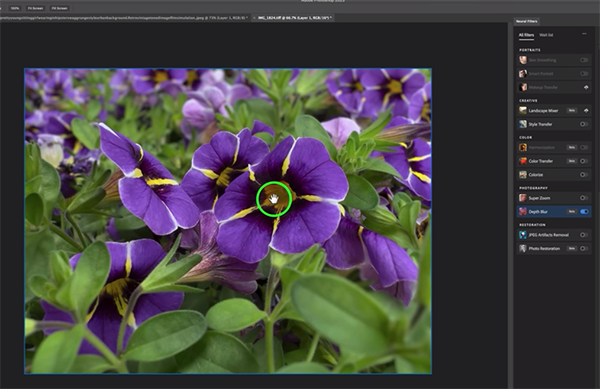Click the Photo Restoration filter thumbnail icon
This screenshot has width=600, height=389.
pos(523,249)
